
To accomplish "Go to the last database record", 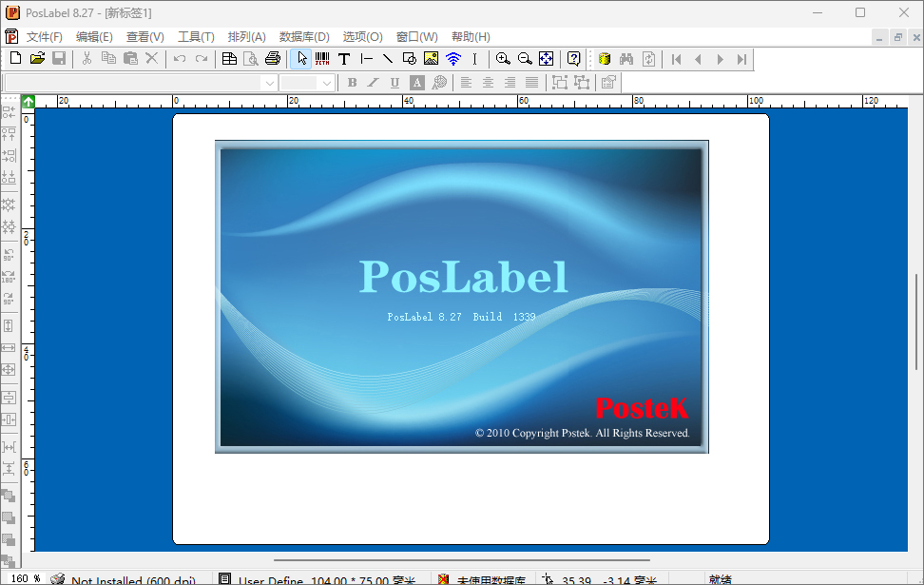I will 741,59.
